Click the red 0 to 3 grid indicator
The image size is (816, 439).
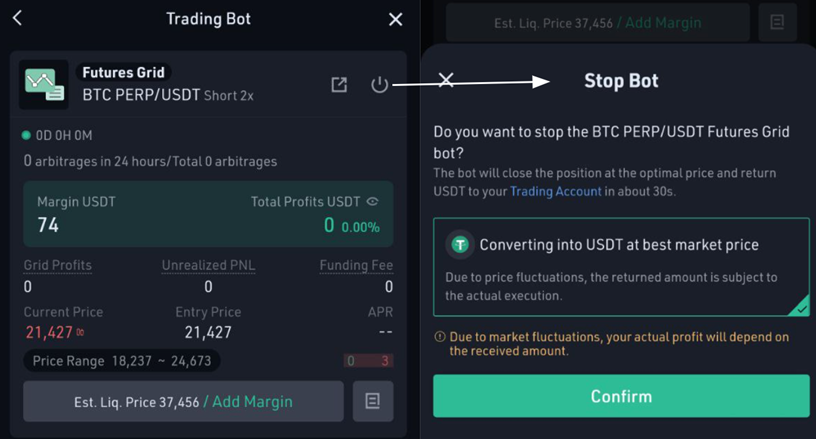pos(368,361)
